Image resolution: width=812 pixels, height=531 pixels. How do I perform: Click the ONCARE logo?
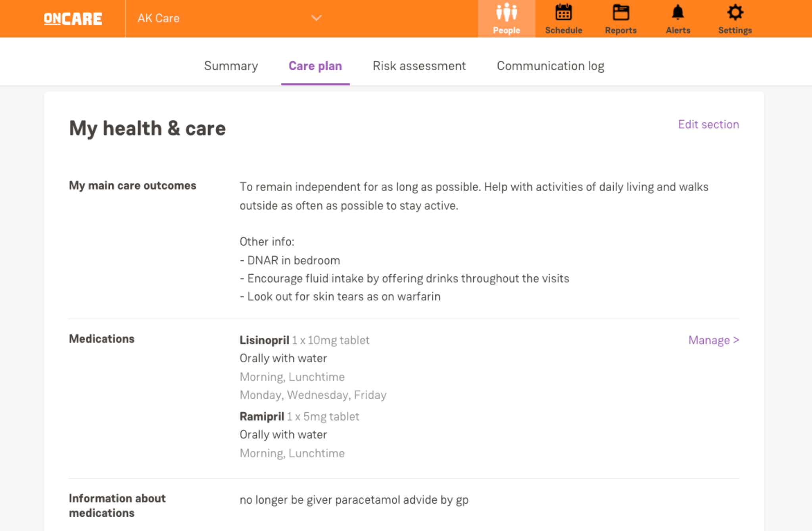[x=73, y=19]
